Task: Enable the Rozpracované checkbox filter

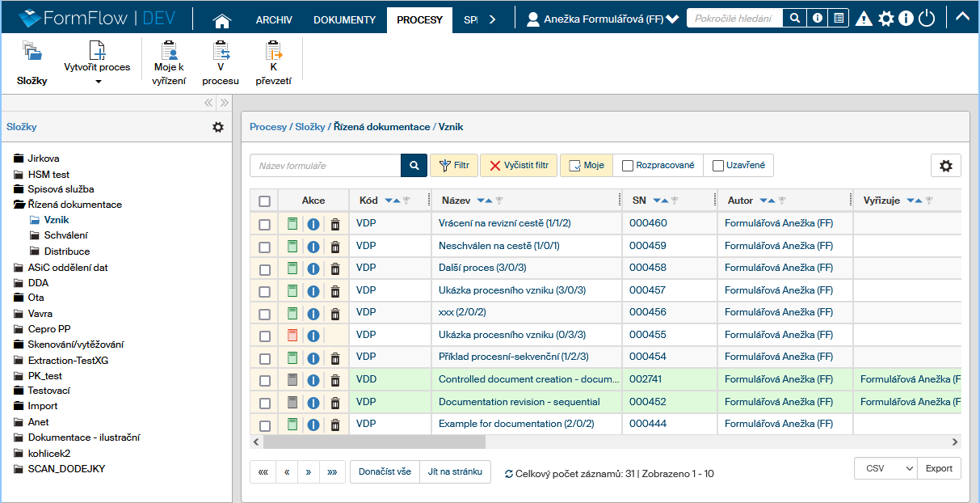Action: 628,166
